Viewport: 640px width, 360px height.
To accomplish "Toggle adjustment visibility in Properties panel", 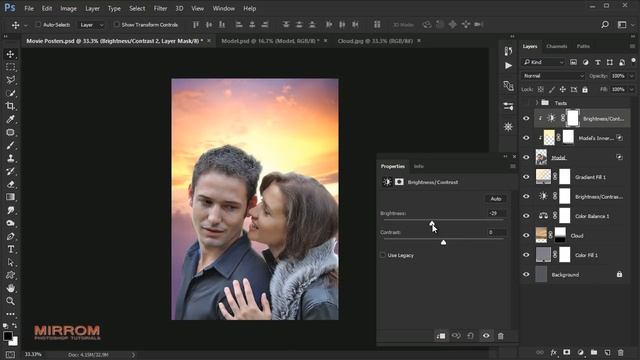I will 486,336.
